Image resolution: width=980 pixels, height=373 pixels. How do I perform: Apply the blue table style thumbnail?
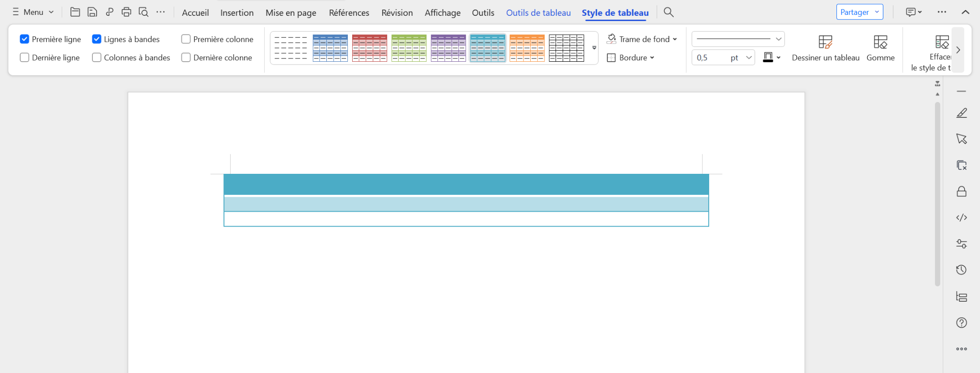tap(330, 48)
